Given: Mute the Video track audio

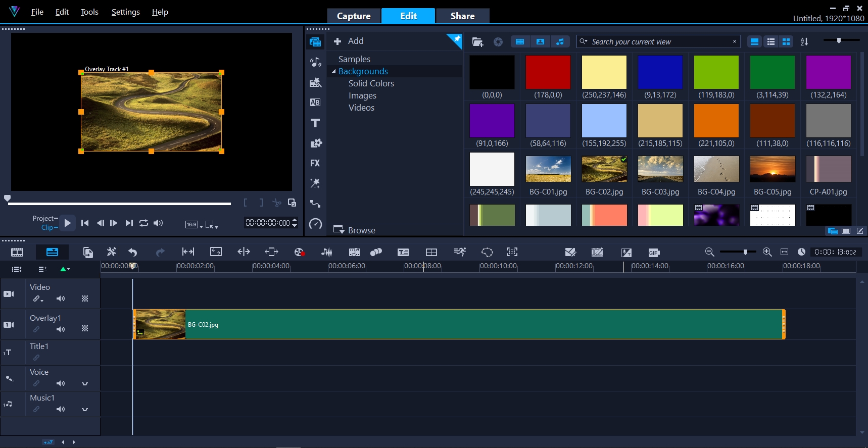Looking at the screenshot, I should (x=61, y=298).
